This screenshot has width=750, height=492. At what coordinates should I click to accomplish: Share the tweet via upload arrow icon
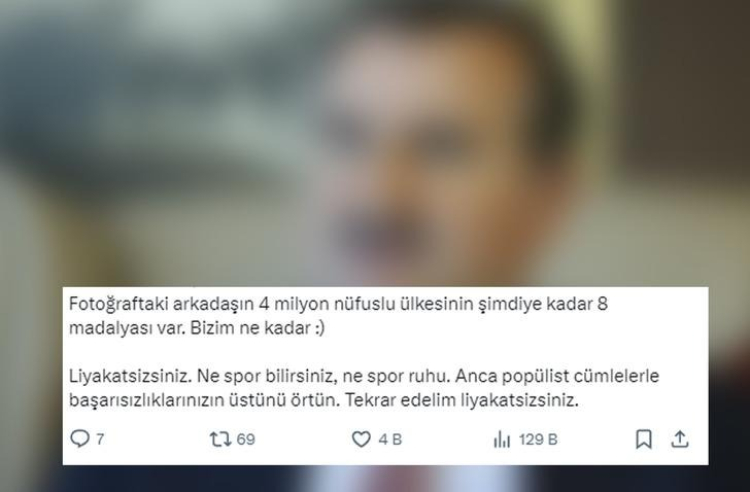tap(679, 439)
